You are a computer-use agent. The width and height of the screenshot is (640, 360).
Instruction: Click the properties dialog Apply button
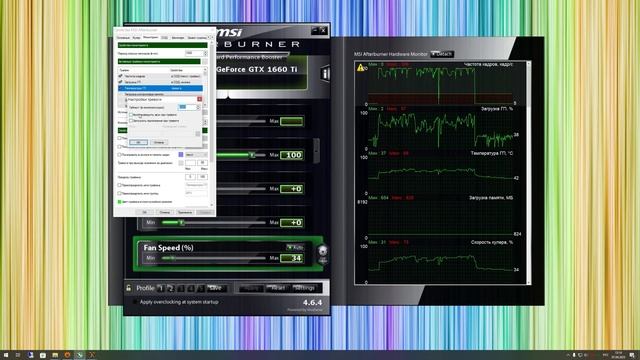pyautogui.click(x=184, y=212)
